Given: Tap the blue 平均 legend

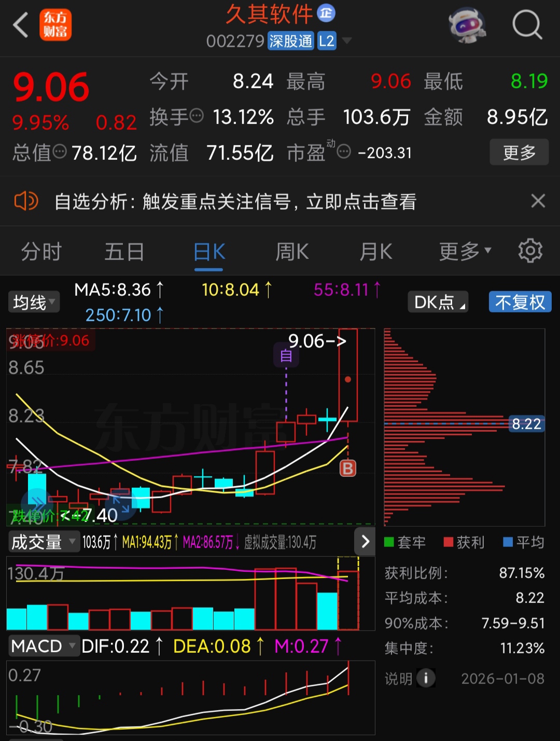Looking at the screenshot, I should pos(524,542).
